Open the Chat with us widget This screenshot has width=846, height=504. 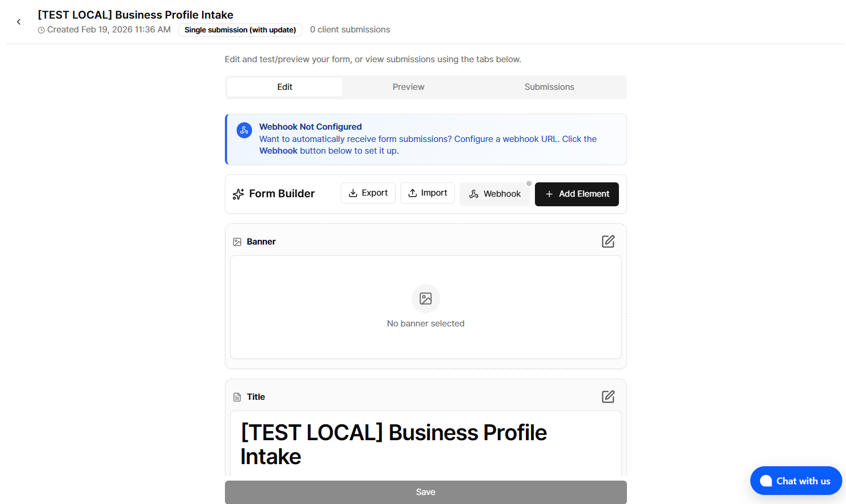click(795, 481)
